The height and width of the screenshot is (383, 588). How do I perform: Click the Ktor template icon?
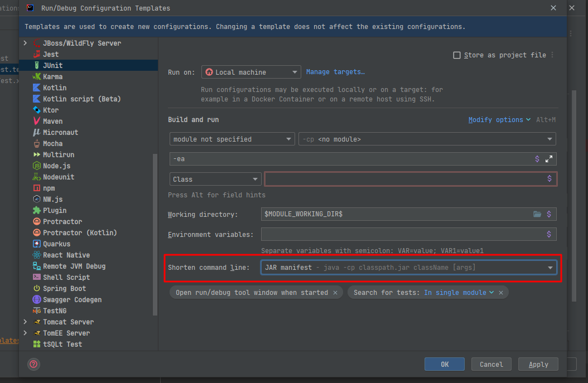click(37, 110)
